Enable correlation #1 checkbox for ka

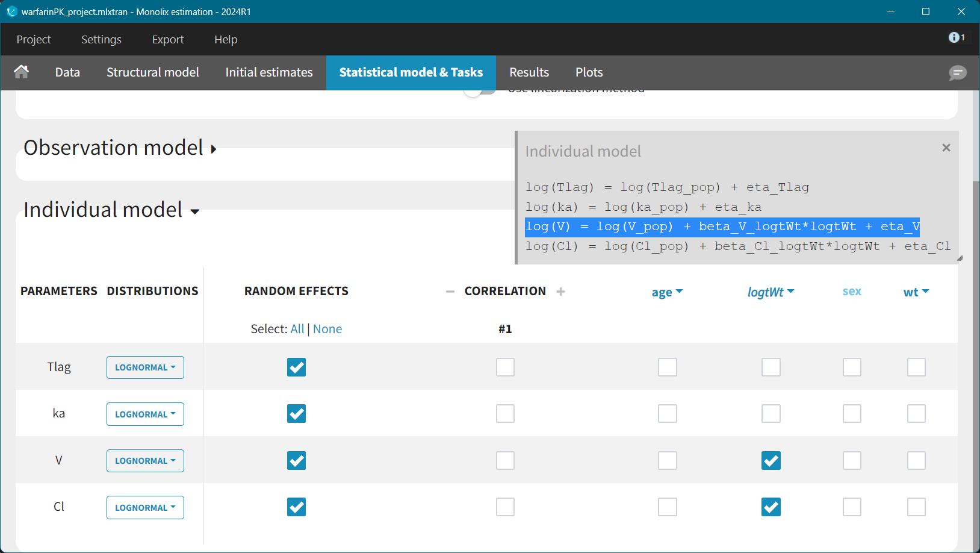click(505, 414)
